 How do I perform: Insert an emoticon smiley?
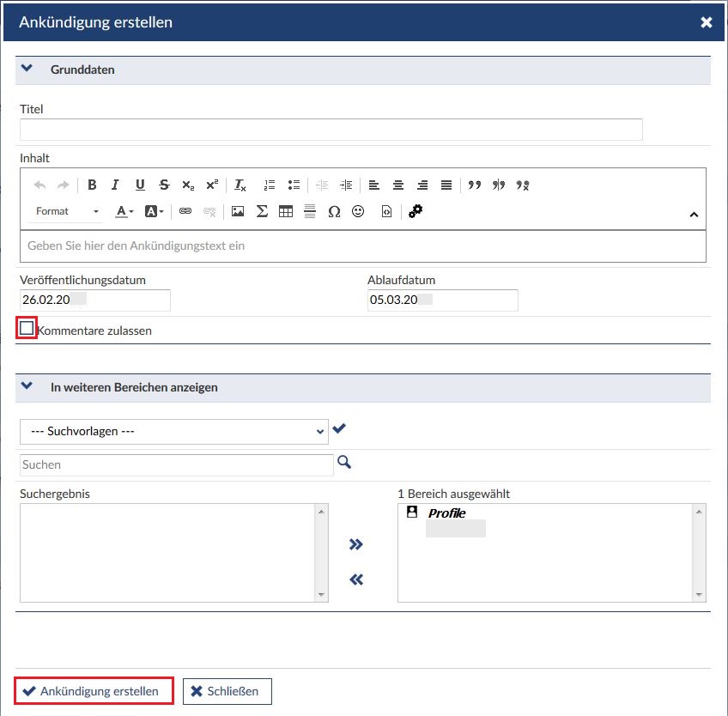[358, 211]
